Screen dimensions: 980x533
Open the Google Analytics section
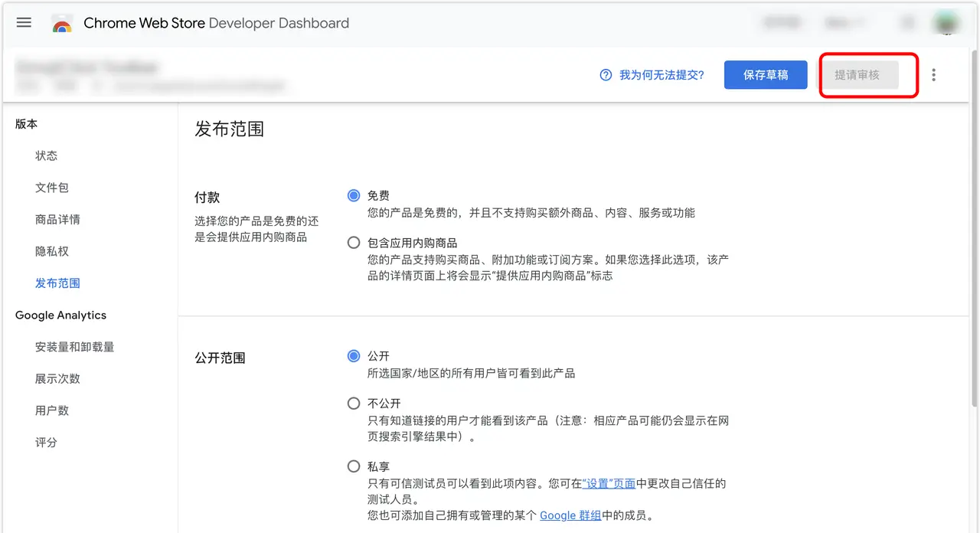pyautogui.click(x=60, y=315)
